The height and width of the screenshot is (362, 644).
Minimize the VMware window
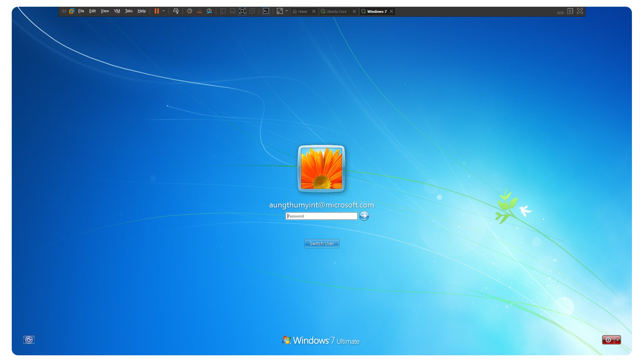coord(560,12)
